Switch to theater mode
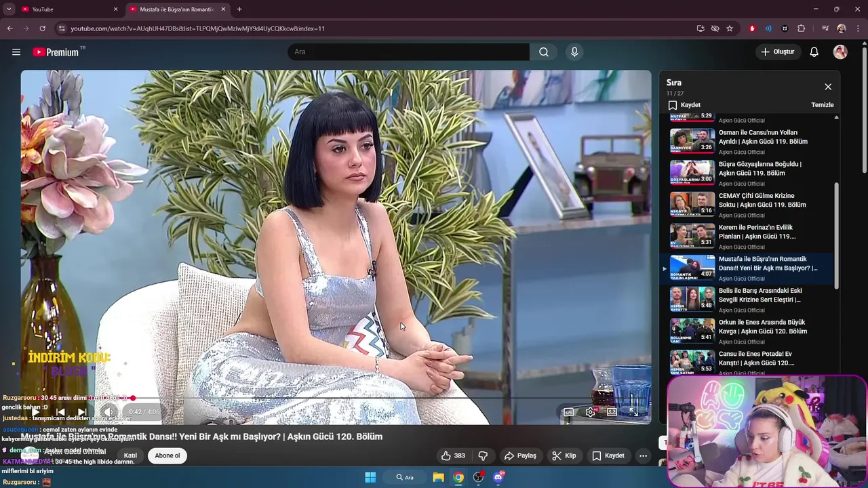The height and width of the screenshot is (488, 868). [612, 411]
